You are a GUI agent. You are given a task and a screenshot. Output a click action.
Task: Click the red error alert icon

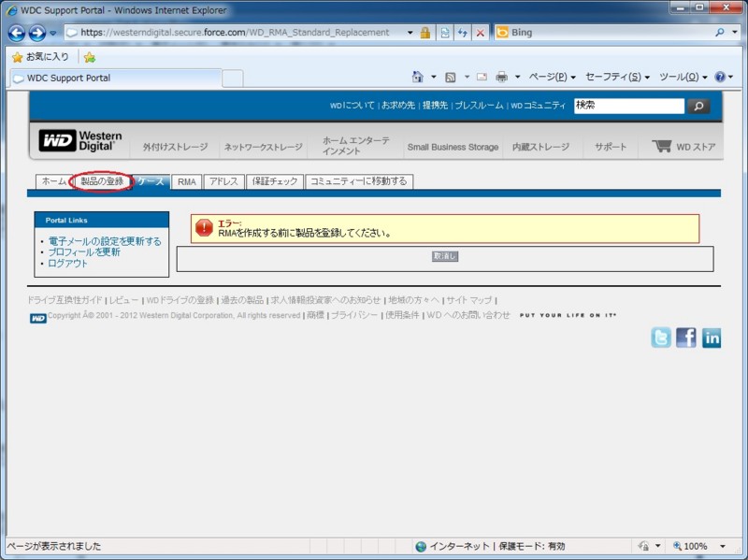(204, 228)
